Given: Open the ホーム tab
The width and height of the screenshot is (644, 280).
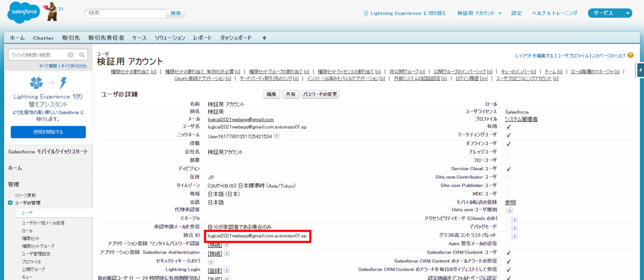Looking at the screenshot, I should pos(17,38).
